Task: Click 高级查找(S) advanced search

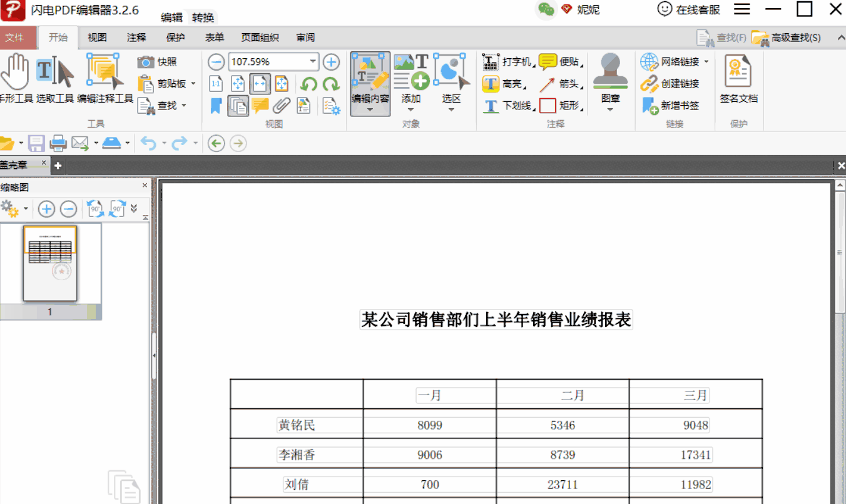Action: (786, 38)
